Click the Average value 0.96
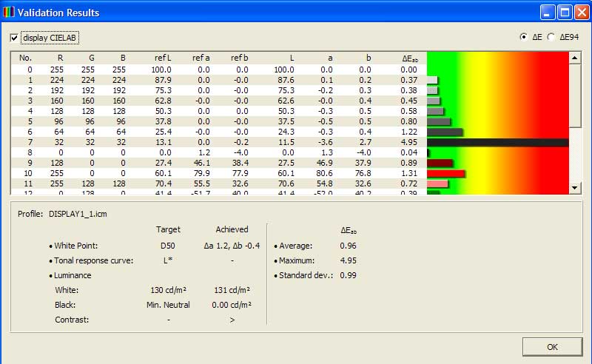This screenshot has height=364, width=592. 348,246
